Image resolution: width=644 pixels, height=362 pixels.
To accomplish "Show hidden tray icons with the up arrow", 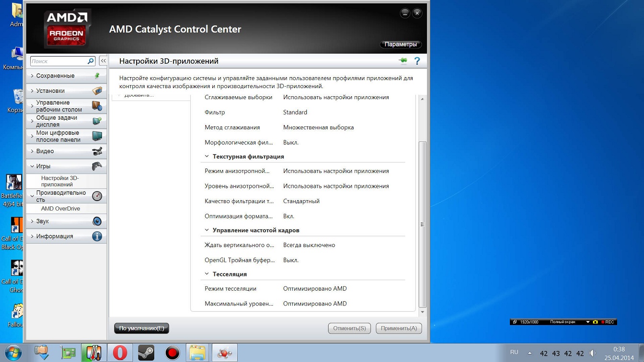I will point(529,353).
